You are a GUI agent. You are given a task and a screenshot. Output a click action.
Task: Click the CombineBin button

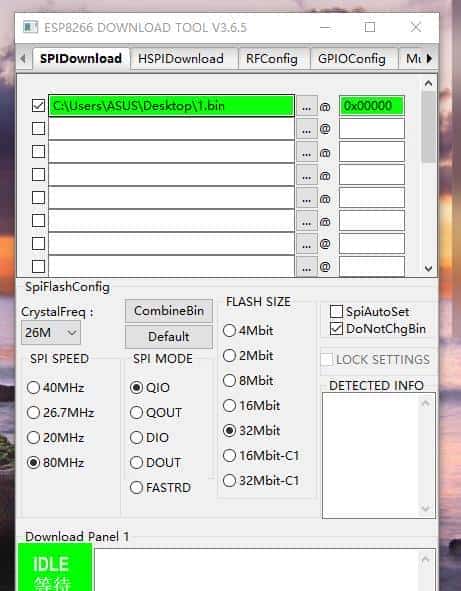(169, 311)
